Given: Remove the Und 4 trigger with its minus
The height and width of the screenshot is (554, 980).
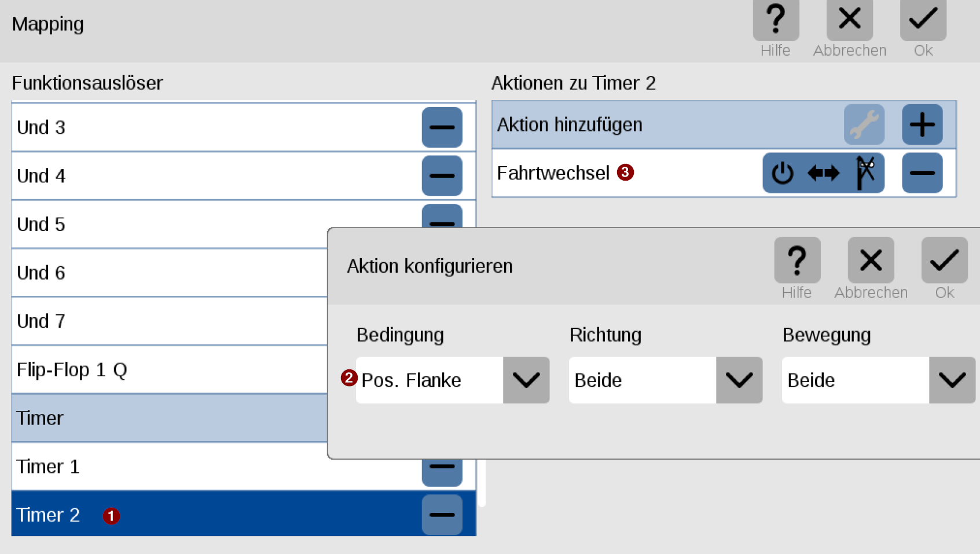Looking at the screenshot, I should (442, 176).
